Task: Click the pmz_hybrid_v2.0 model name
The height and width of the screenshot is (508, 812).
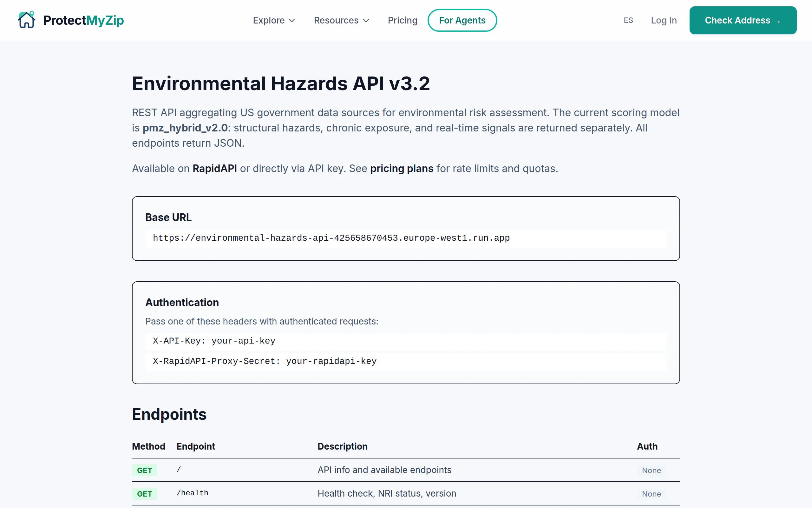Action: click(185, 128)
